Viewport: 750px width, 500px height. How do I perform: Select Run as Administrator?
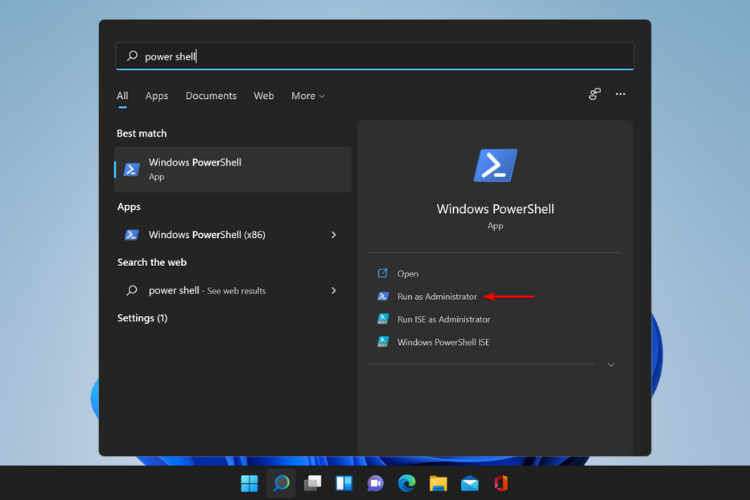[x=437, y=297]
